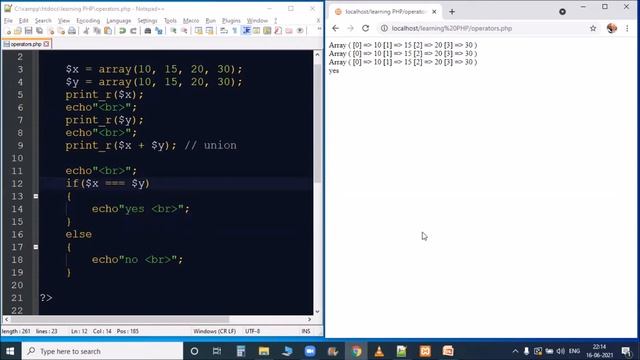
Task: Open the Run menu
Action: (211, 20)
